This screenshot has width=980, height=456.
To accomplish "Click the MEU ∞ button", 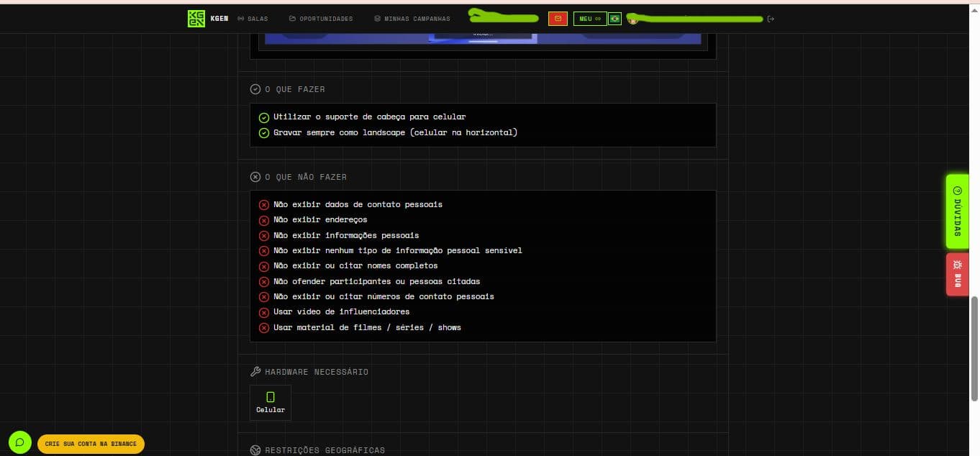I will 590,19.
